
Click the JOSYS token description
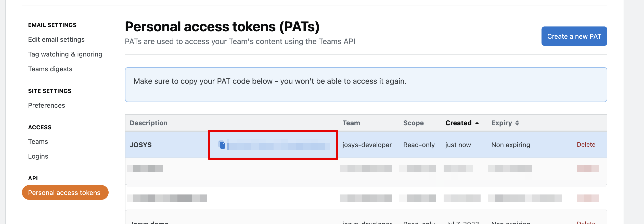(140, 145)
